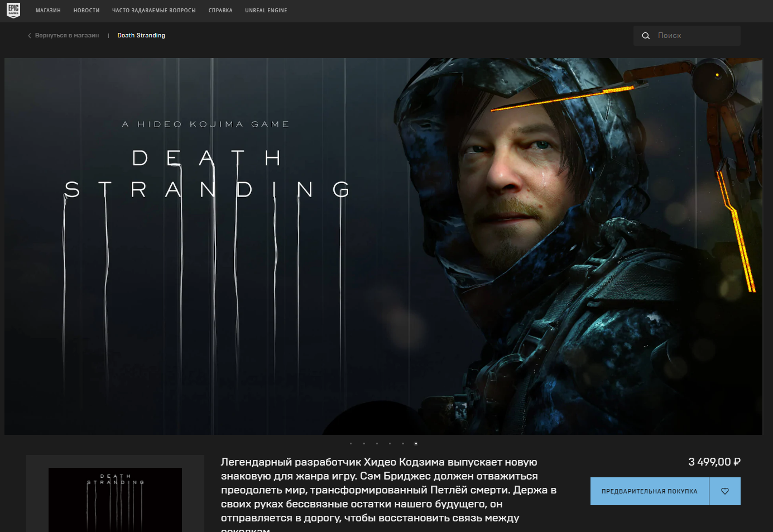Add to wishlist with heart icon
773x532 pixels.
[x=725, y=491]
